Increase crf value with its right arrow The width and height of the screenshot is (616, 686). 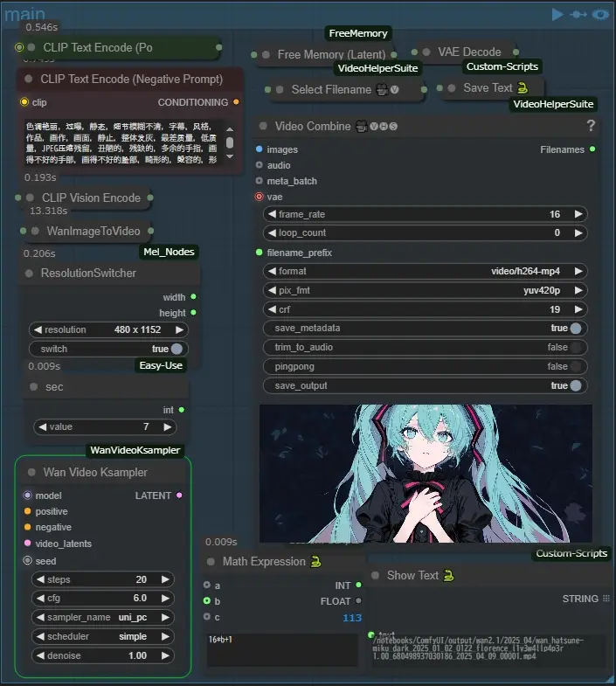[x=578, y=309]
